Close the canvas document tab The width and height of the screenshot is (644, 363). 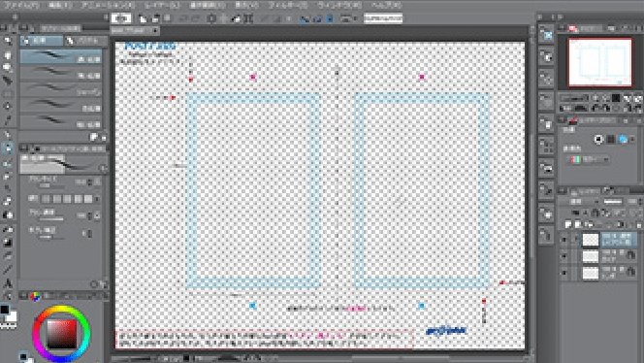click(x=155, y=30)
